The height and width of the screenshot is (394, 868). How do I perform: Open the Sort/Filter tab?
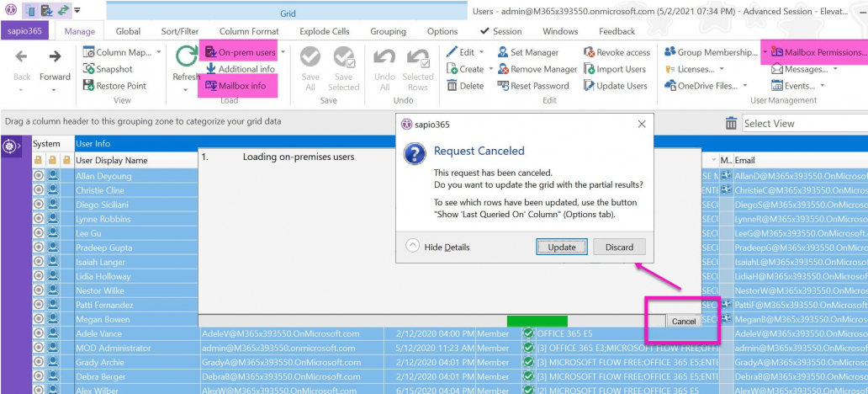click(180, 32)
